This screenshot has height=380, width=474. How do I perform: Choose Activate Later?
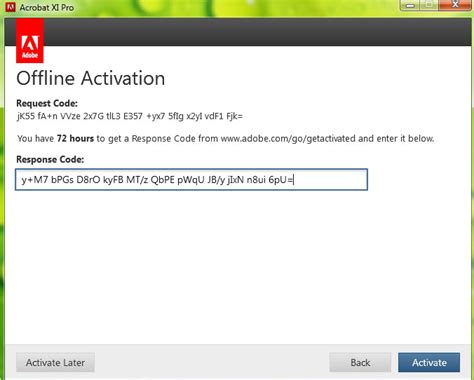pos(55,362)
